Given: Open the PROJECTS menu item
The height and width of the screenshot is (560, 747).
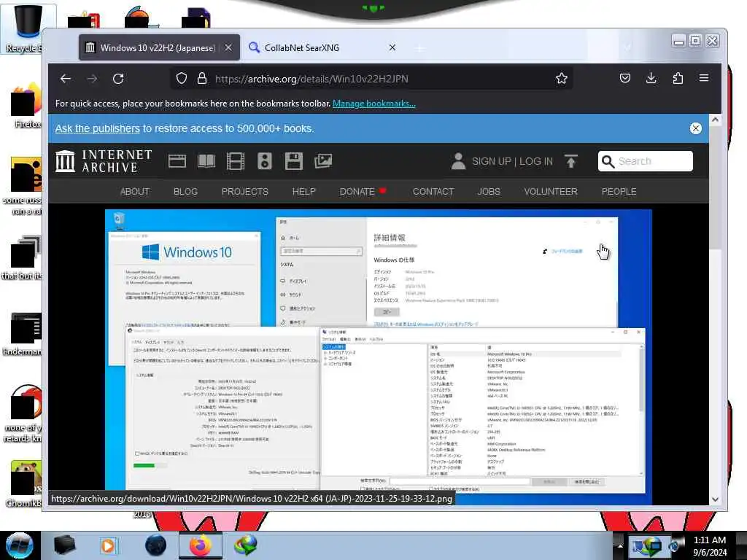Looking at the screenshot, I should click(x=245, y=192).
